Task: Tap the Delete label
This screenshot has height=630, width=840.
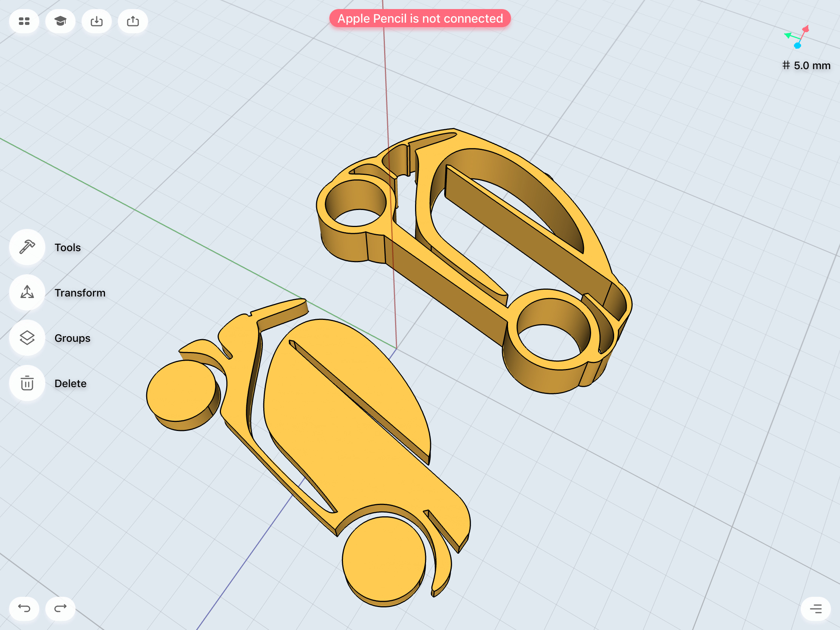Action: point(71,383)
